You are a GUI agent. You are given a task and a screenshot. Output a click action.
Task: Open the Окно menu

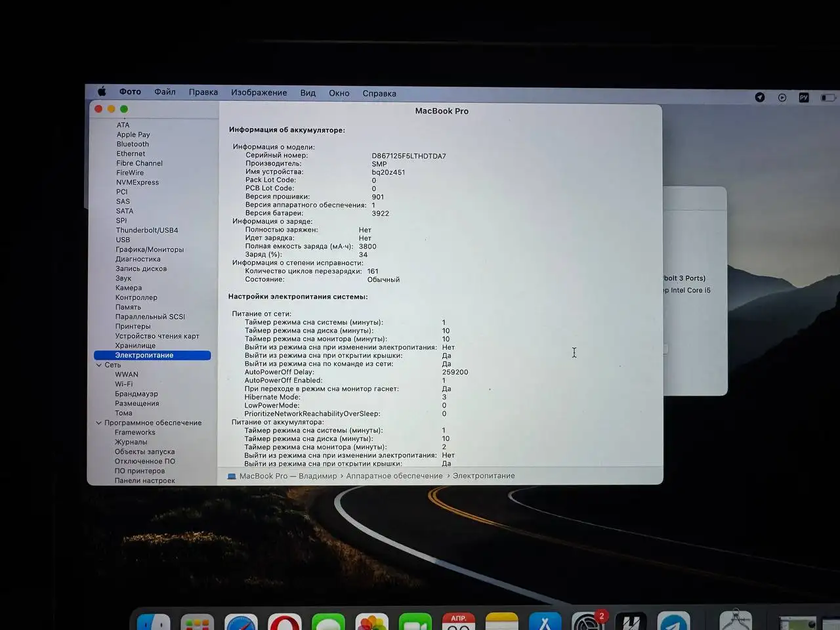coord(339,93)
